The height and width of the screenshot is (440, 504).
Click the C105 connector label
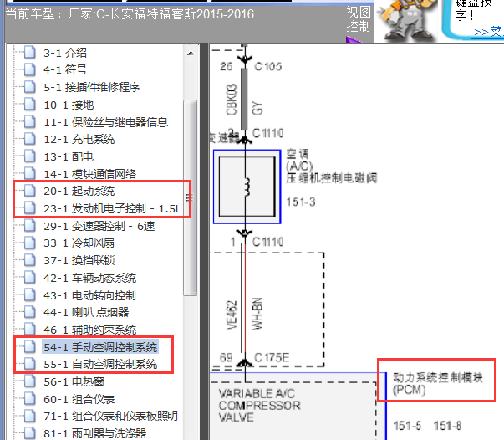[267, 67]
